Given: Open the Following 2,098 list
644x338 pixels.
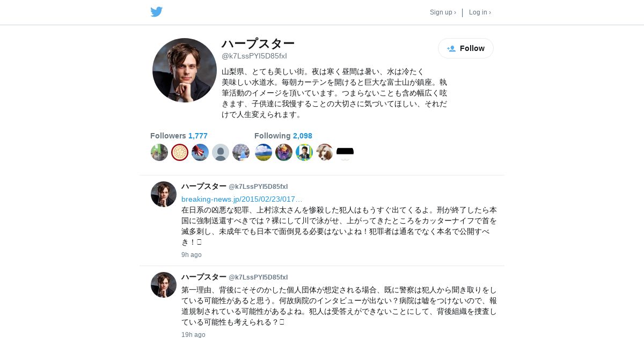Looking at the screenshot, I should click(x=283, y=136).
